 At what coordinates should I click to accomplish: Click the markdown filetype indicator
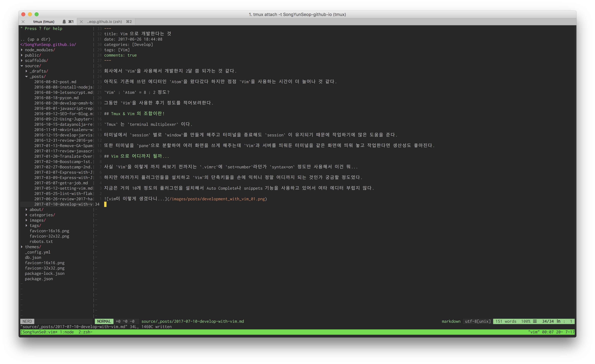click(x=451, y=321)
